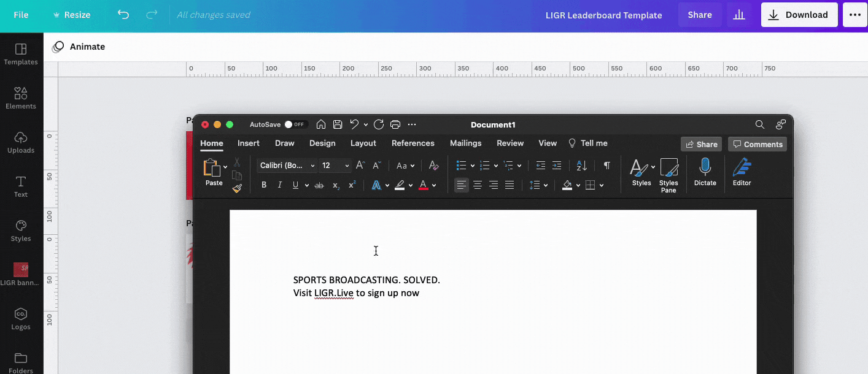868x374 pixels.
Task: Click the Paste clipboard icon in Word
Action: coord(212,167)
